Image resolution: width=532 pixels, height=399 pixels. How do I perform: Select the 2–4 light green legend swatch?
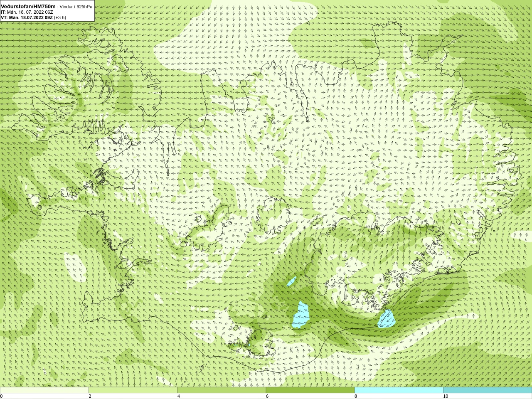(133, 390)
